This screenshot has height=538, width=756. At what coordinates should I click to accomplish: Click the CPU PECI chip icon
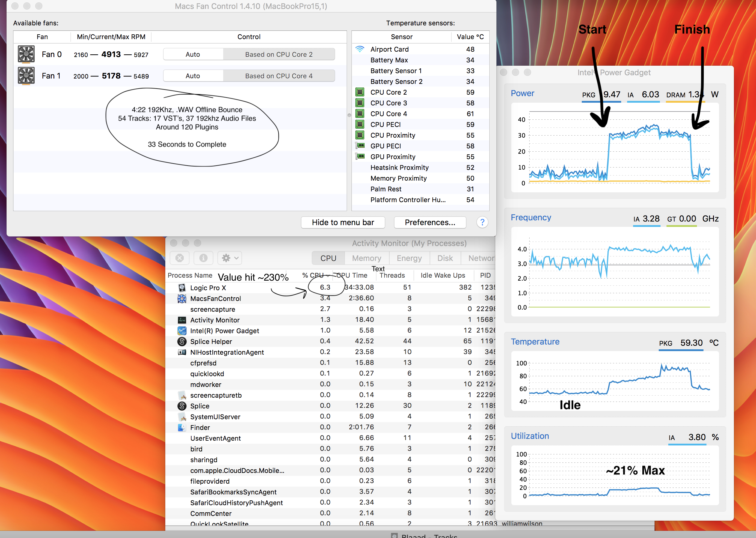click(x=360, y=124)
